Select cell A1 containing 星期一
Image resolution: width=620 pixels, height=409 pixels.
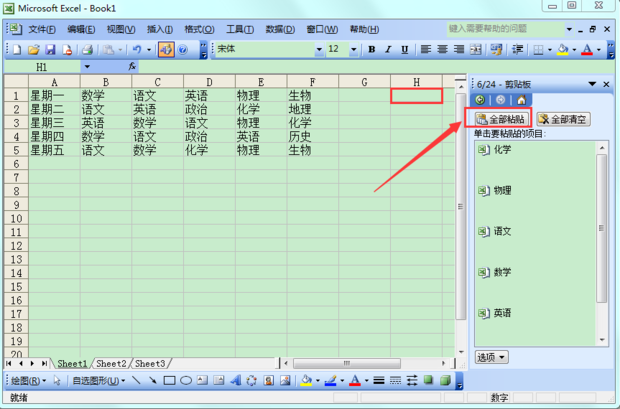54,96
